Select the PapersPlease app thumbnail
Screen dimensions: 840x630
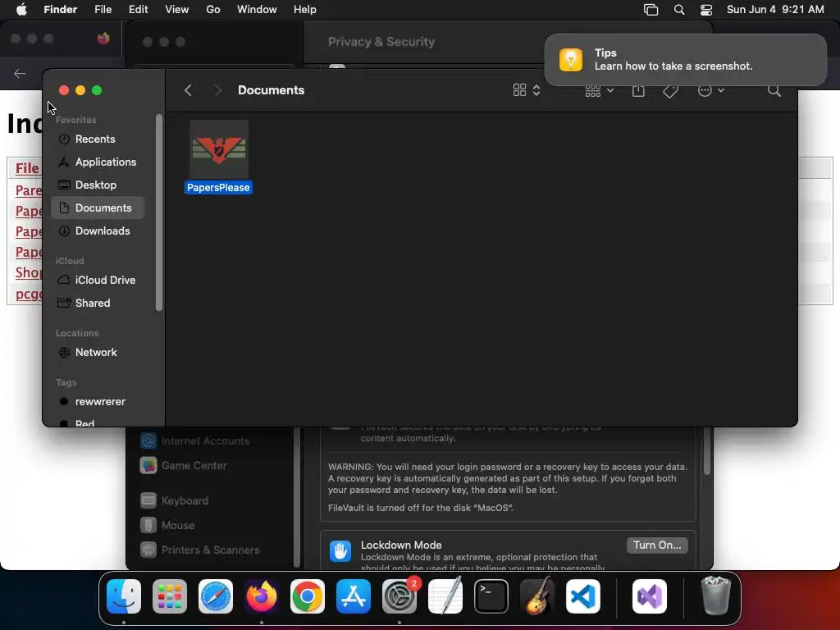coord(218,149)
